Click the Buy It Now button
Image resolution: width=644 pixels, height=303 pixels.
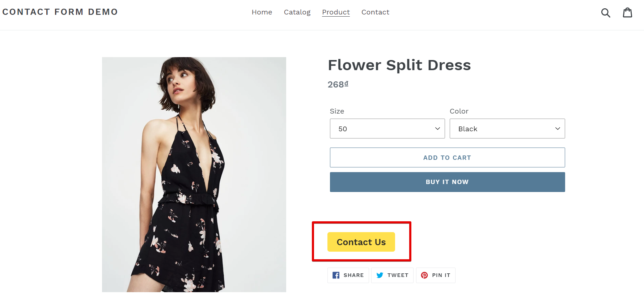click(x=447, y=182)
